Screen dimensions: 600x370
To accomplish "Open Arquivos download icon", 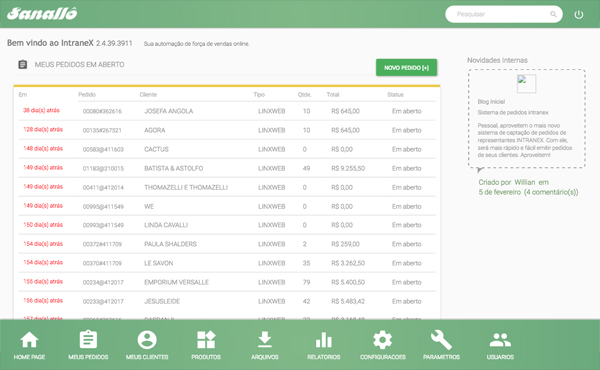I will point(264,339).
